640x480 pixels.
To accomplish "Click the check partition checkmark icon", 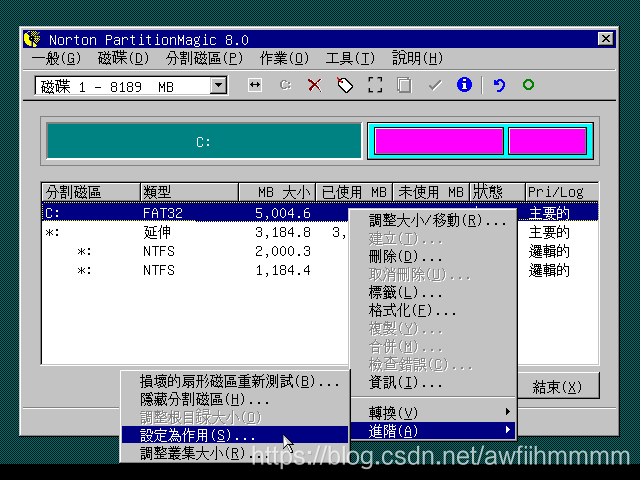I will [435, 85].
